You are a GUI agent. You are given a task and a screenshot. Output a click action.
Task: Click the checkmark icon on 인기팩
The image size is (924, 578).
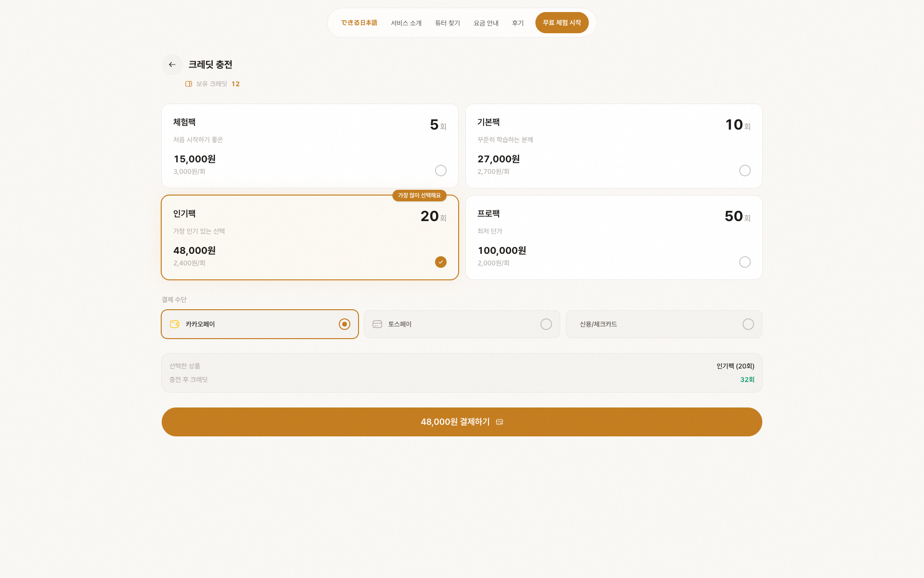tap(440, 262)
